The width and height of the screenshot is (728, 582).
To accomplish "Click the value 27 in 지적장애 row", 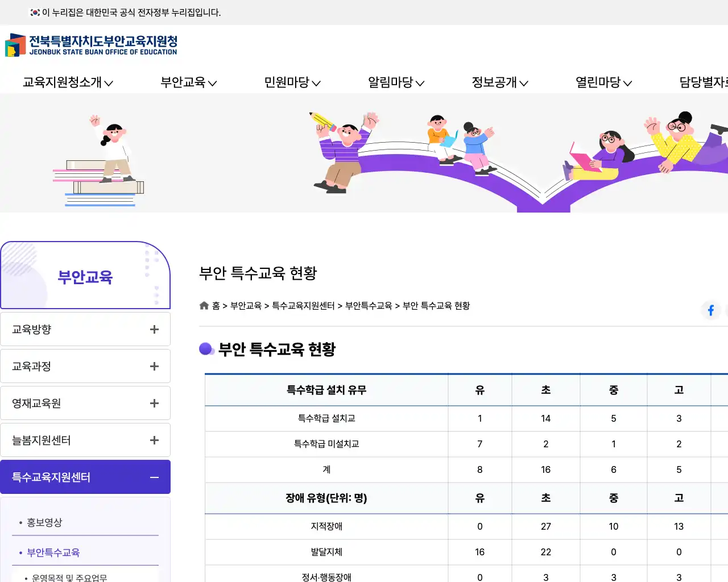I will click(545, 526).
